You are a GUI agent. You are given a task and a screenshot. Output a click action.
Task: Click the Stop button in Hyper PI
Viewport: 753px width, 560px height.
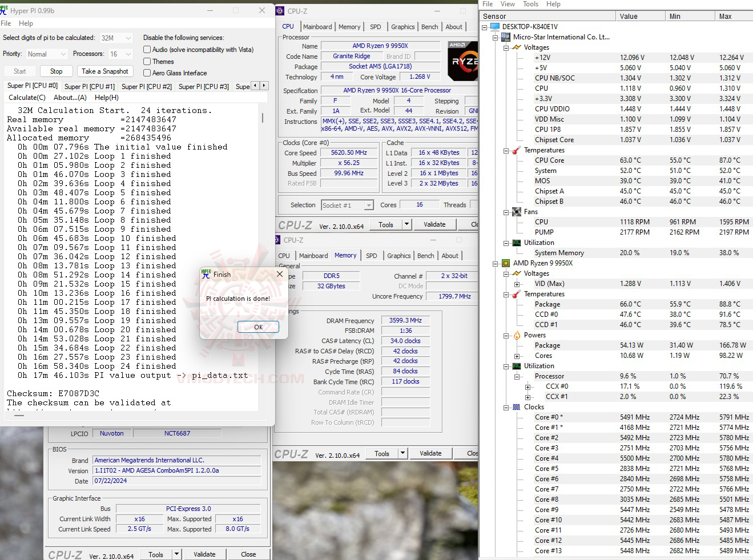pyautogui.click(x=56, y=71)
